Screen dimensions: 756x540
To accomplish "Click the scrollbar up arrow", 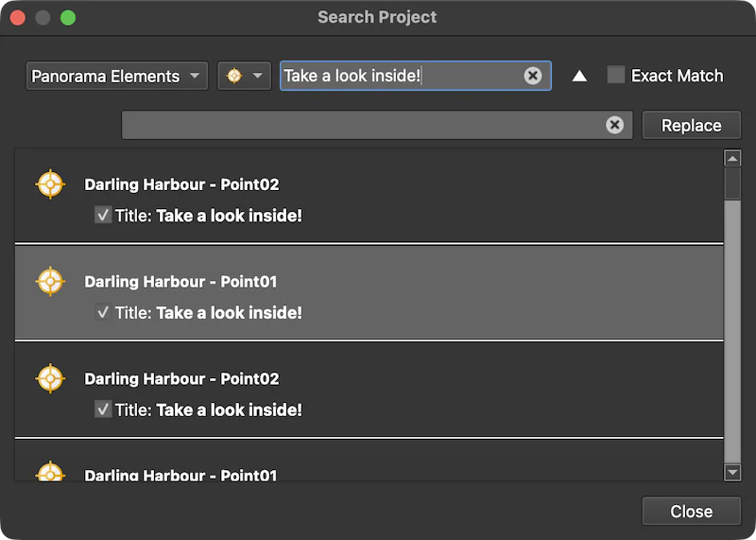I will tap(732, 158).
